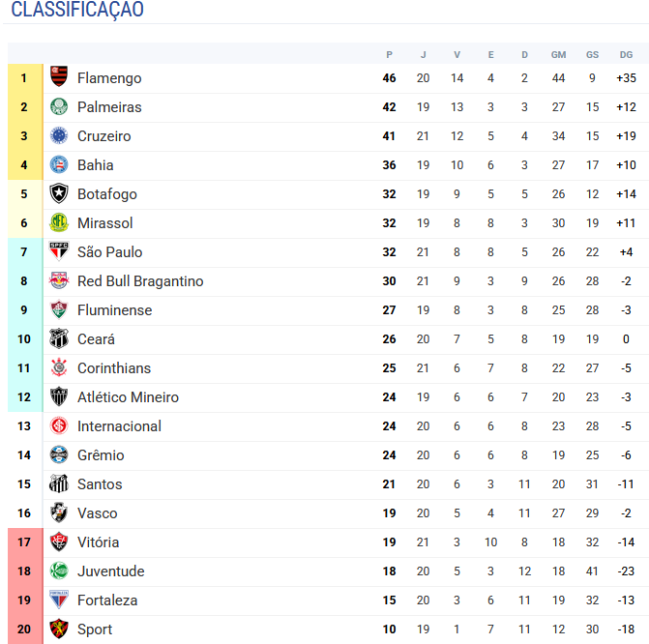Select the GM goals scored header
Screen dimensions: 649x644
(558, 54)
